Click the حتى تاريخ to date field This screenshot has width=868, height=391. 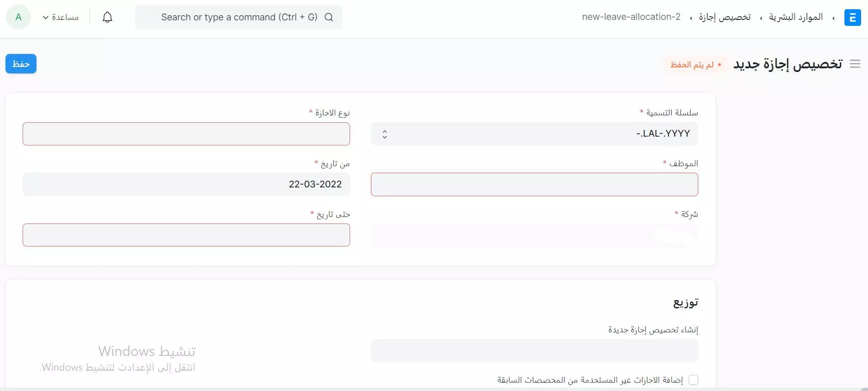click(x=186, y=235)
